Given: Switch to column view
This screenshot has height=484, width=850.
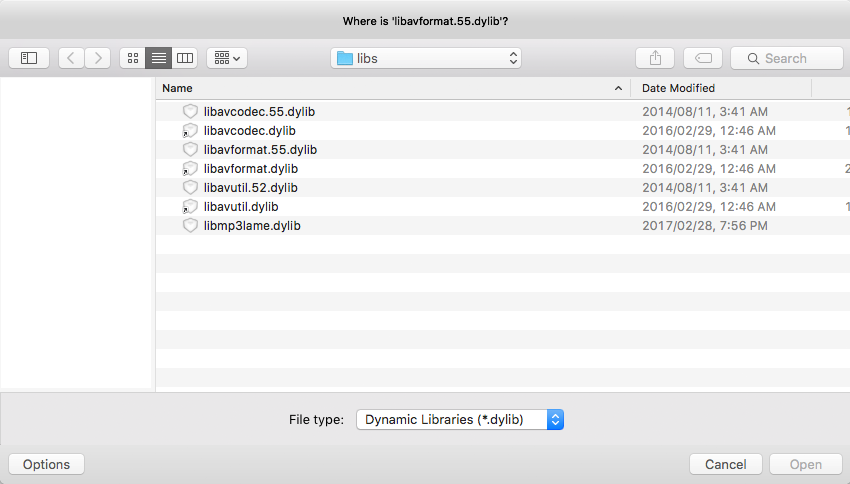Looking at the screenshot, I should point(185,58).
